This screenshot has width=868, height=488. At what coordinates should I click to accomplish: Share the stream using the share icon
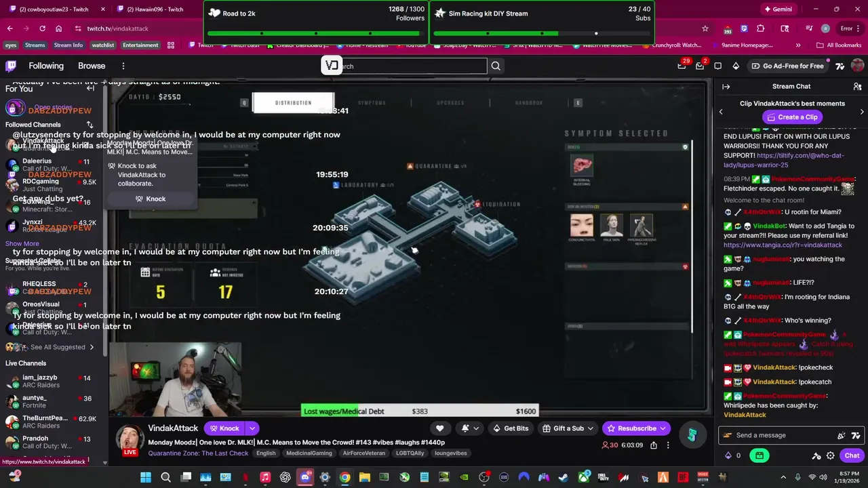pyautogui.click(x=654, y=445)
